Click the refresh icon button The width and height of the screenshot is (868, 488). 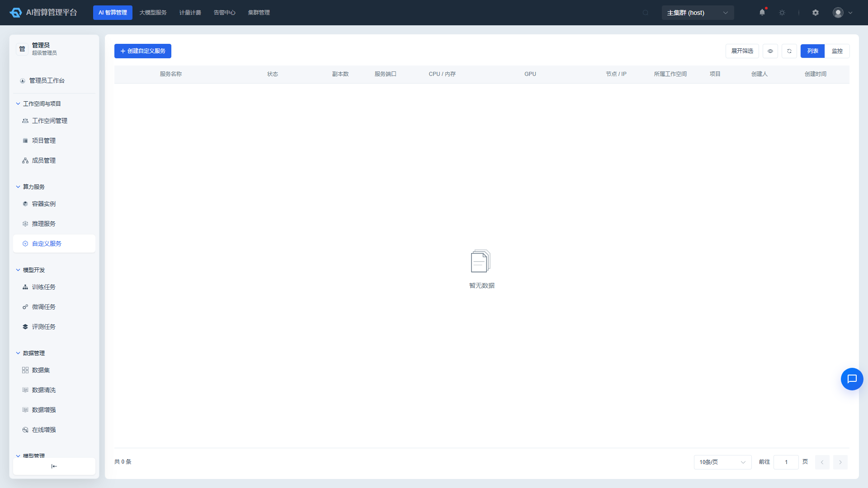789,51
